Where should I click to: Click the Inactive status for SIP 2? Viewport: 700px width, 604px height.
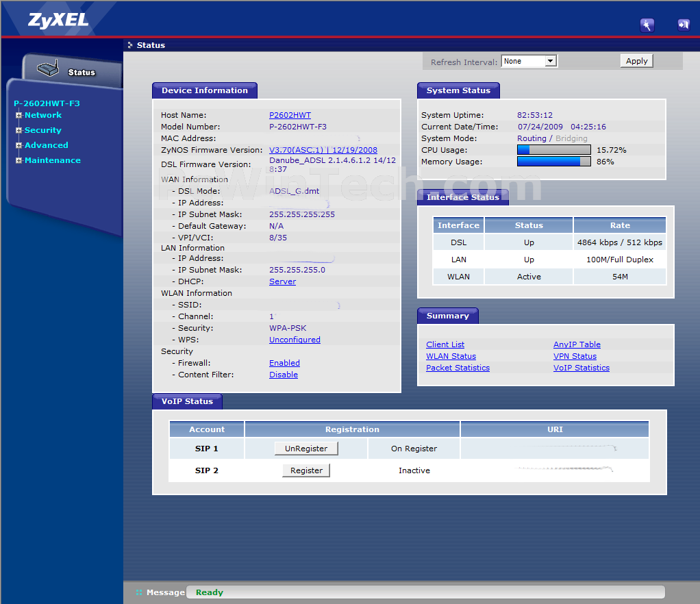414,470
